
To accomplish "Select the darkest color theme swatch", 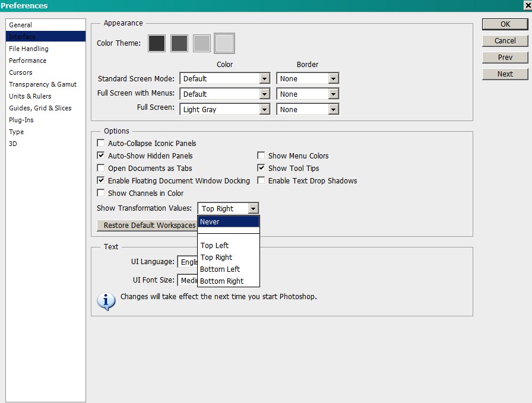I will 157,43.
